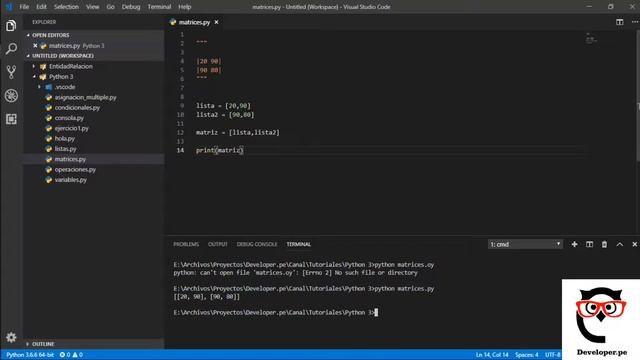Open the Debug menu

[x=131, y=7]
